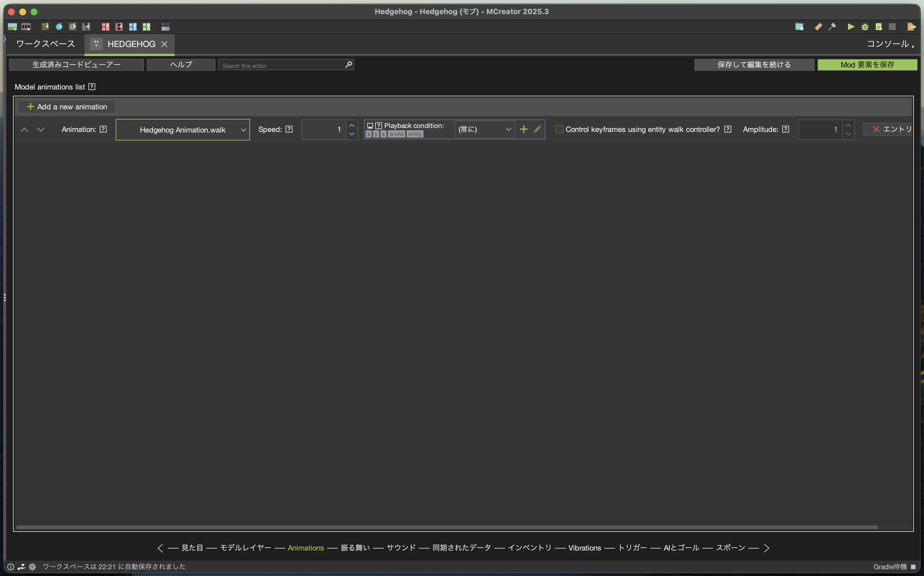Click the create new texture icon
Screen dimensions: 924x576
(12, 27)
